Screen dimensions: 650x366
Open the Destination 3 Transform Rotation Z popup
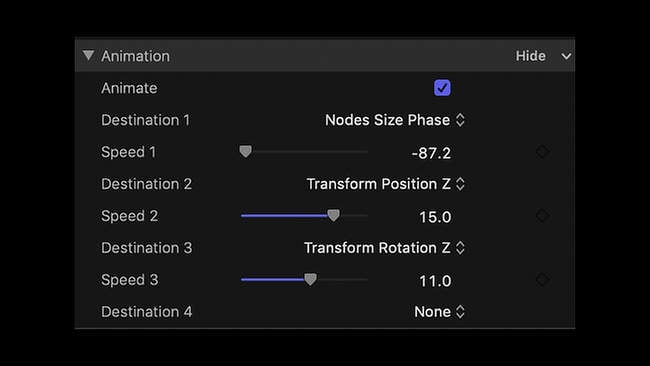(x=384, y=248)
